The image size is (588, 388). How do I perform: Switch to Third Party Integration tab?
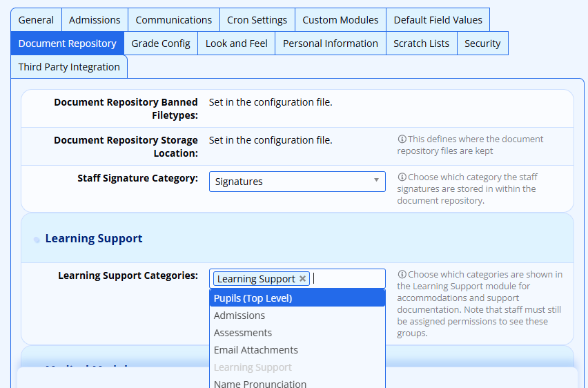click(69, 67)
